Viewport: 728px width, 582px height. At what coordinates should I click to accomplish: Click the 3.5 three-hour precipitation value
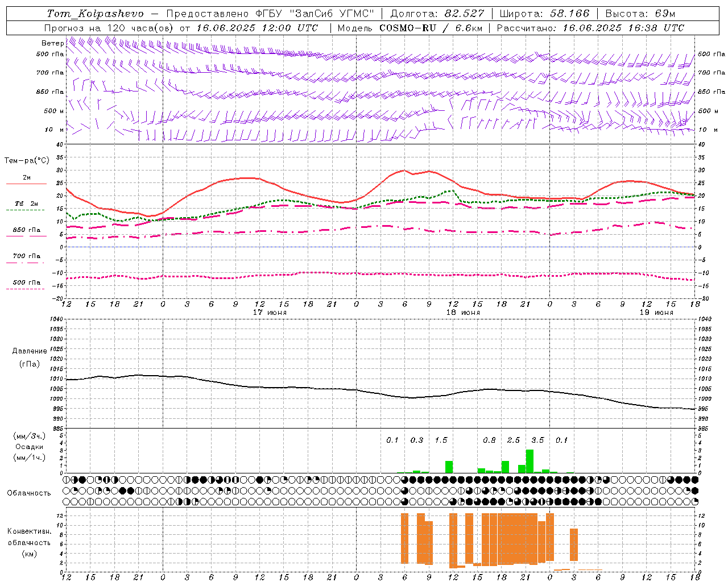(537, 440)
